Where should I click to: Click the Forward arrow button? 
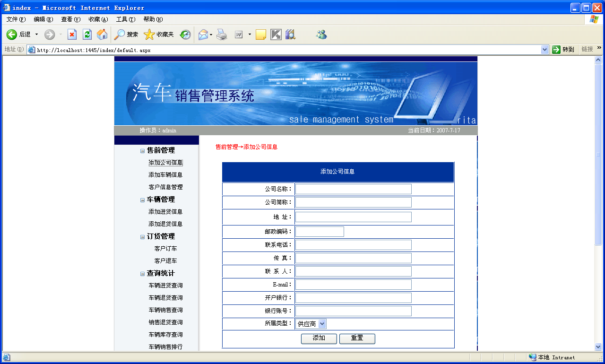(50, 35)
